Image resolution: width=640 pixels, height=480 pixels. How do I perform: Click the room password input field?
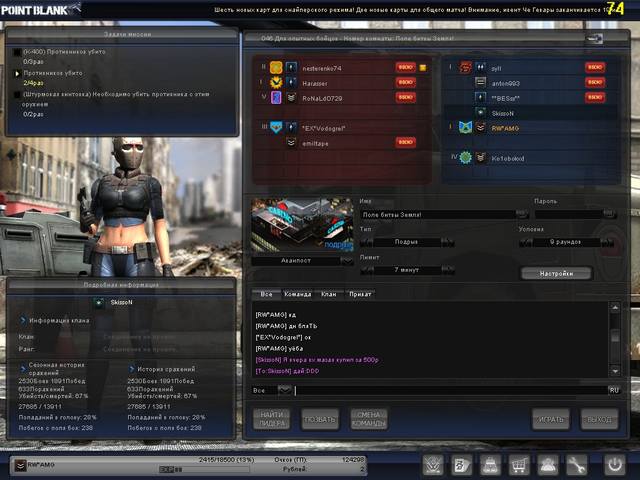pyautogui.click(x=569, y=215)
